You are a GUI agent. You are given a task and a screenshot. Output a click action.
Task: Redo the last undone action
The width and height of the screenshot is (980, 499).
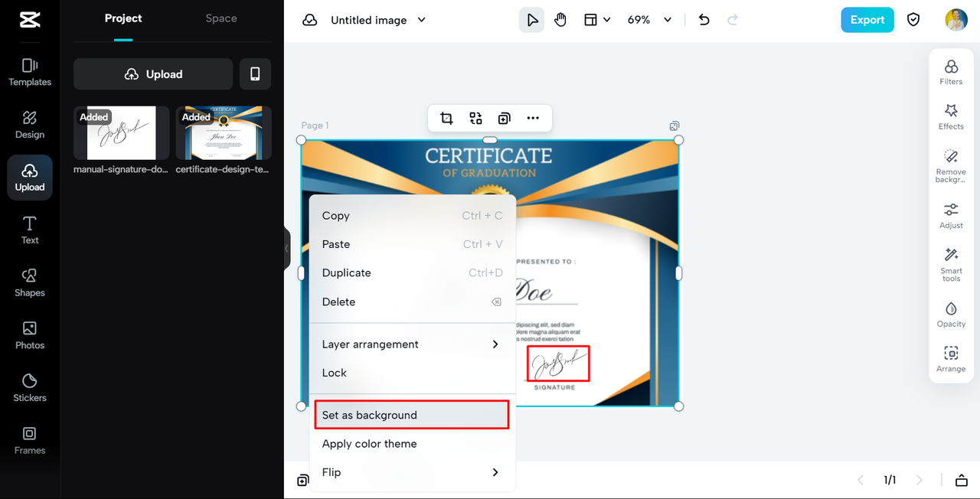(x=733, y=20)
